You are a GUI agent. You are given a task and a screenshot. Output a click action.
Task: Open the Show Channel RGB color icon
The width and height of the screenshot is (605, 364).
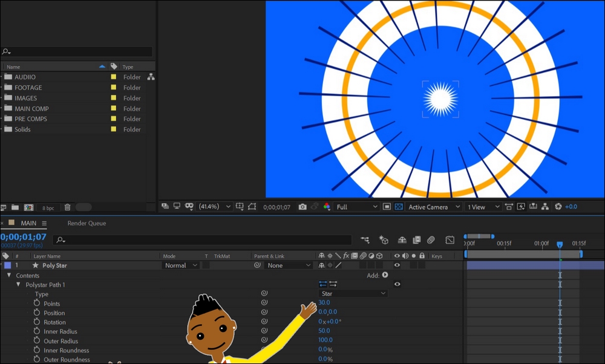click(x=327, y=207)
